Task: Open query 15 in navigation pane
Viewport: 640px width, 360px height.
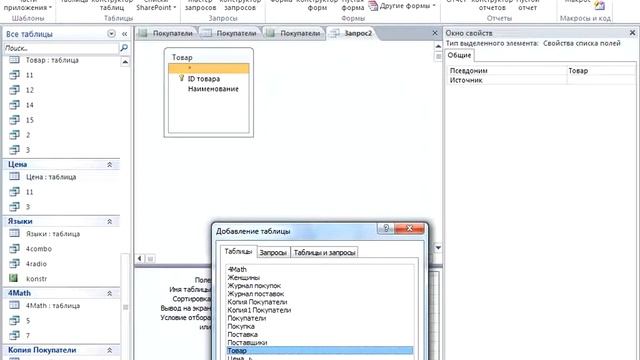Action: coord(29,120)
